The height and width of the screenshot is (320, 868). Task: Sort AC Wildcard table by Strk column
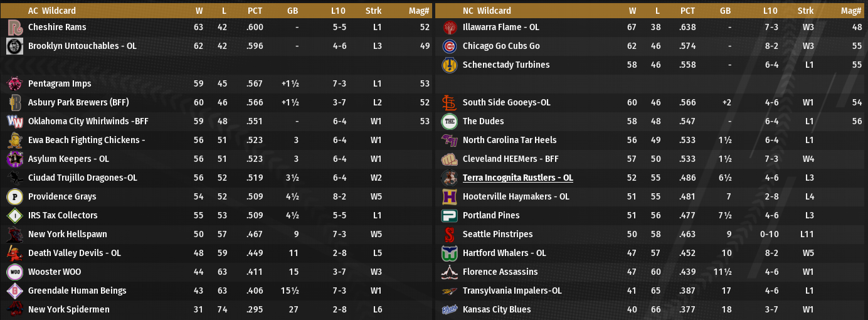(373, 11)
